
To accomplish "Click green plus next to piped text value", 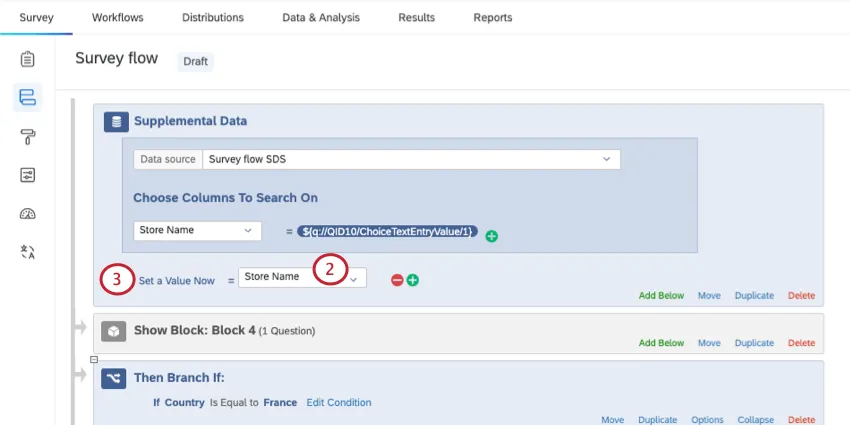I will point(491,236).
